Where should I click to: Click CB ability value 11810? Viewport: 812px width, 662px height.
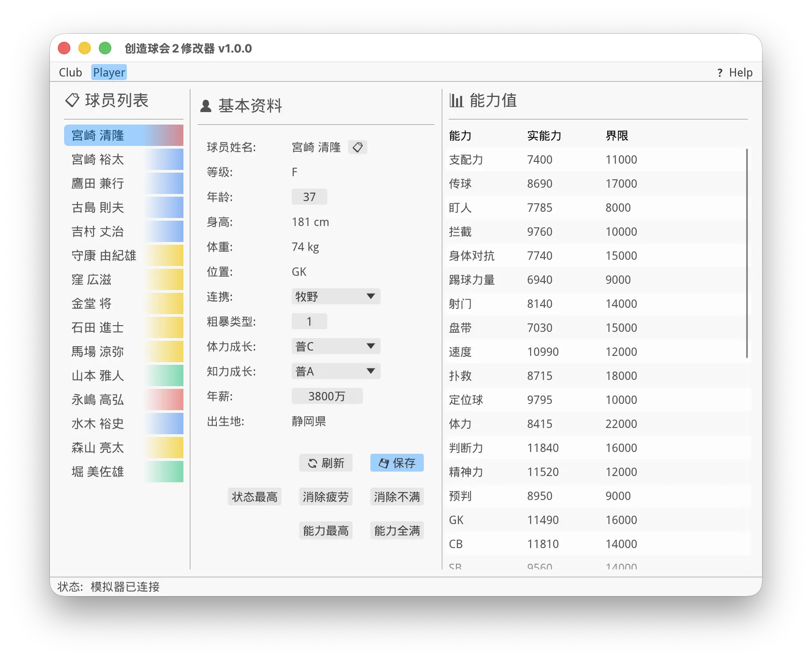[543, 544]
